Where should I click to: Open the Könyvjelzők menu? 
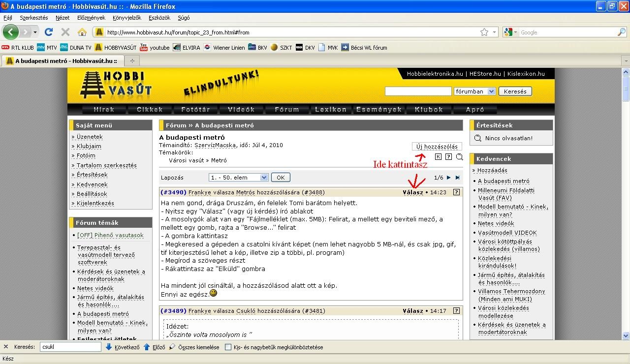(126, 18)
